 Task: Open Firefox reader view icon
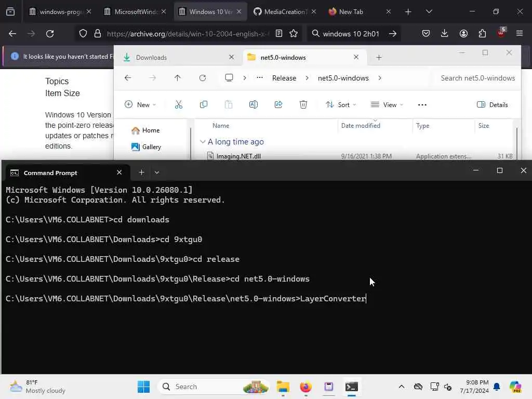click(279, 34)
